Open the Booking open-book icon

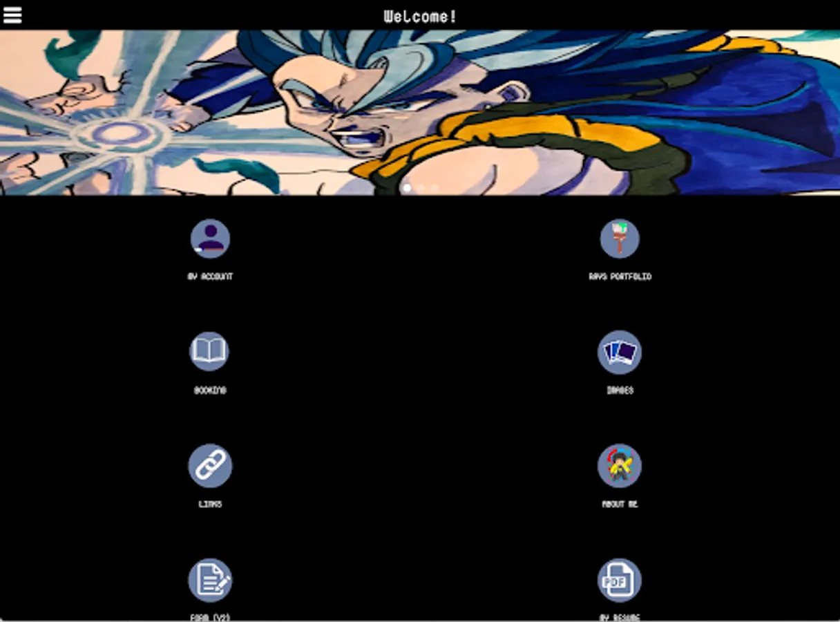click(x=209, y=351)
